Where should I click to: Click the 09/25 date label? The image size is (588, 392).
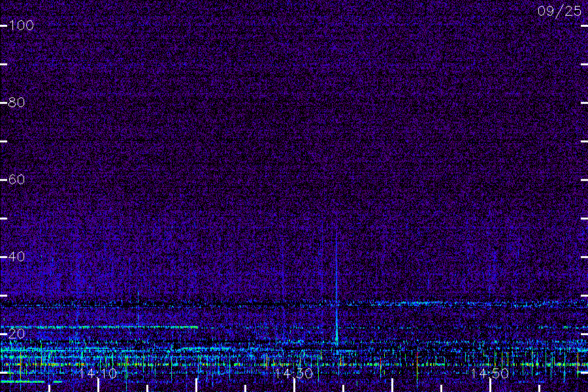point(559,11)
